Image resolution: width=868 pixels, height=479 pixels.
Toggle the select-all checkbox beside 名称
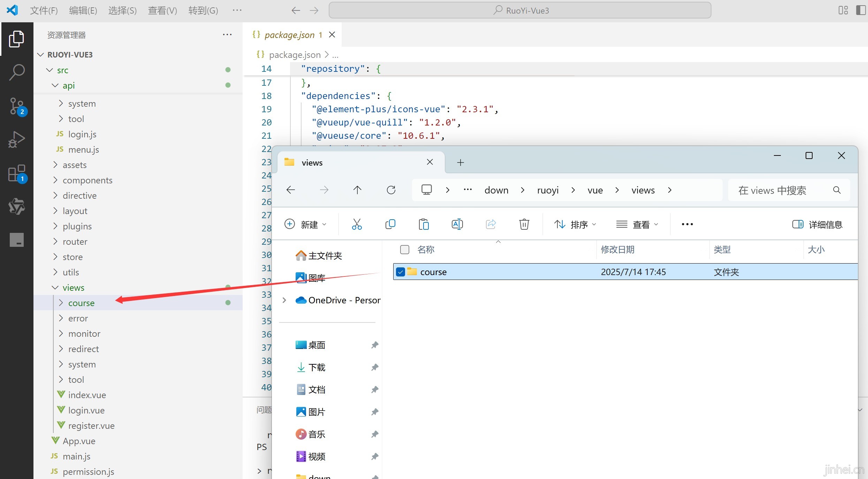point(404,250)
